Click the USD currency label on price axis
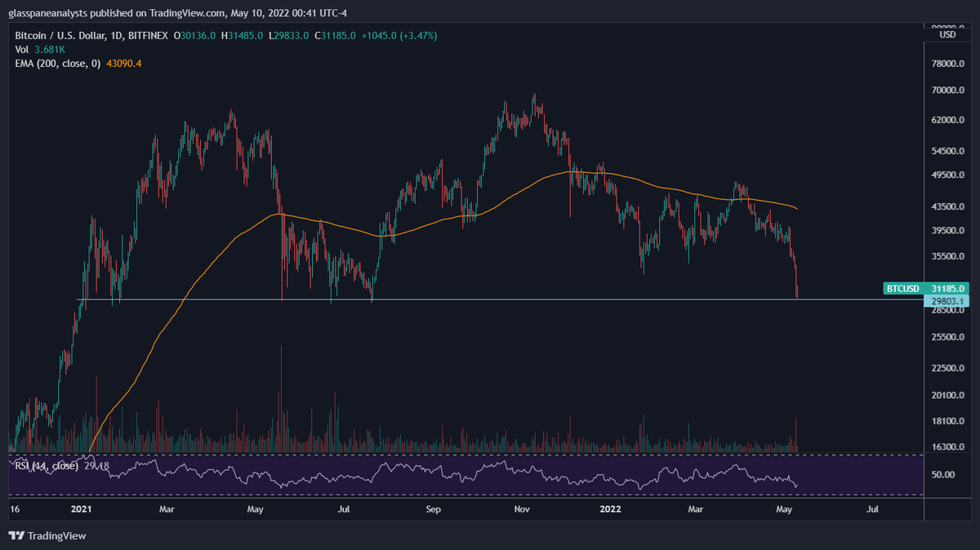 click(x=947, y=34)
